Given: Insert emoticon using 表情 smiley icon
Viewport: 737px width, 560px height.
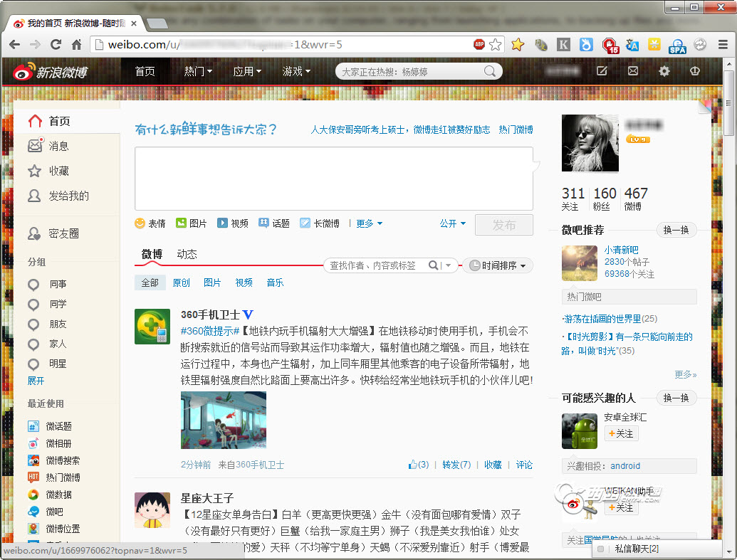Looking at the screenshot, I should pyautogui.click(x=140, y=223).
